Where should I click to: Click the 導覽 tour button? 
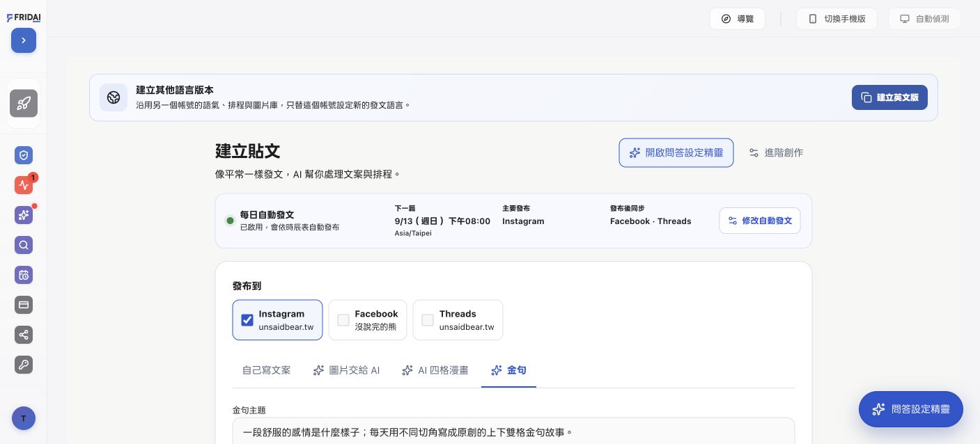tap(738, 19)
